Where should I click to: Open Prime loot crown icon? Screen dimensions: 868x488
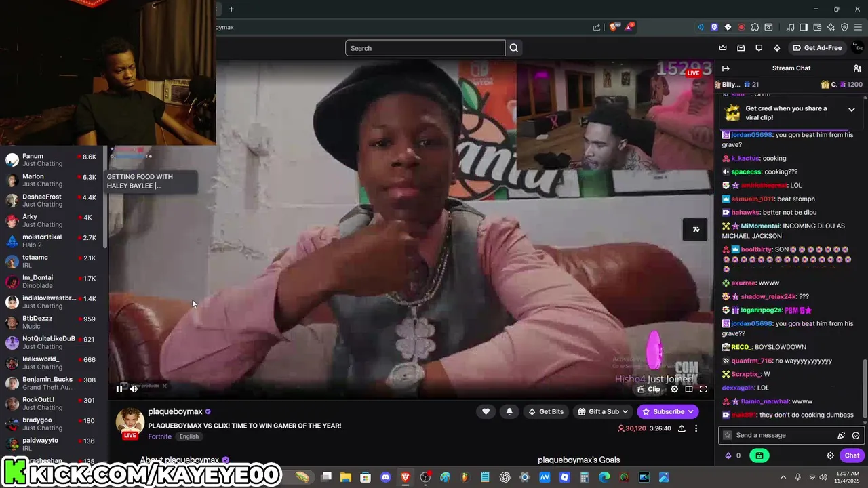tap(723, 48)
